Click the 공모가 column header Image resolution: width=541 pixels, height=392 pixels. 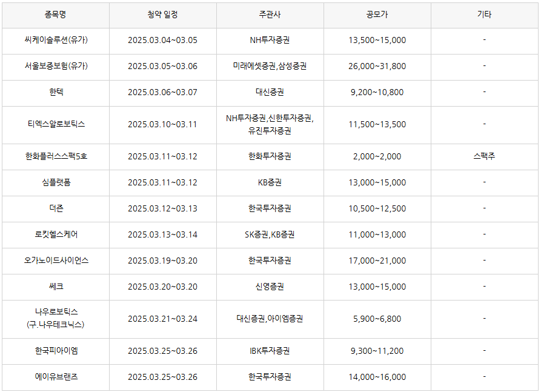click(377, 15)
